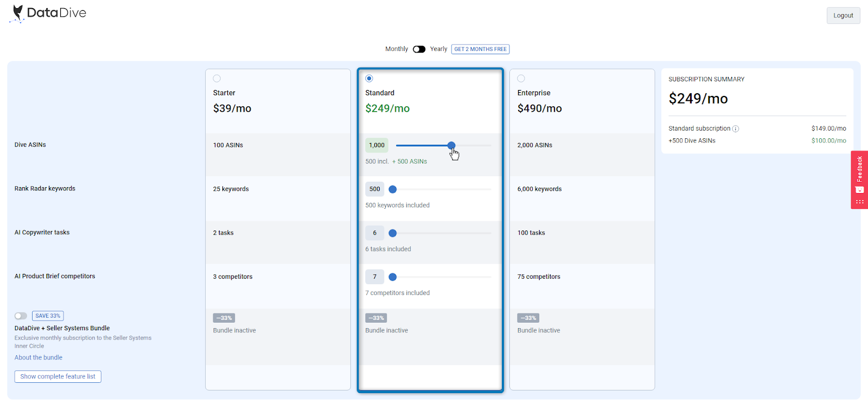Select the Enterprise plan radio button

pyautogui.click(x=521, y=79)
